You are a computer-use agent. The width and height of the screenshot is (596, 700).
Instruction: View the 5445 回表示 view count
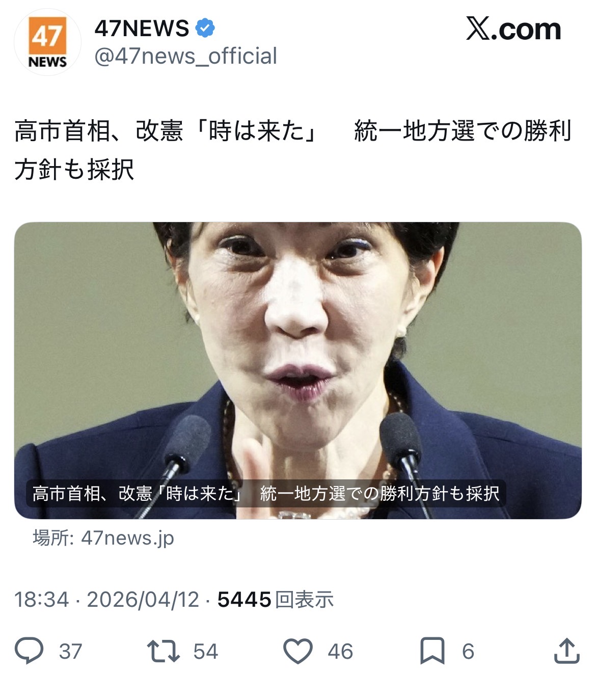coord(276,600)
